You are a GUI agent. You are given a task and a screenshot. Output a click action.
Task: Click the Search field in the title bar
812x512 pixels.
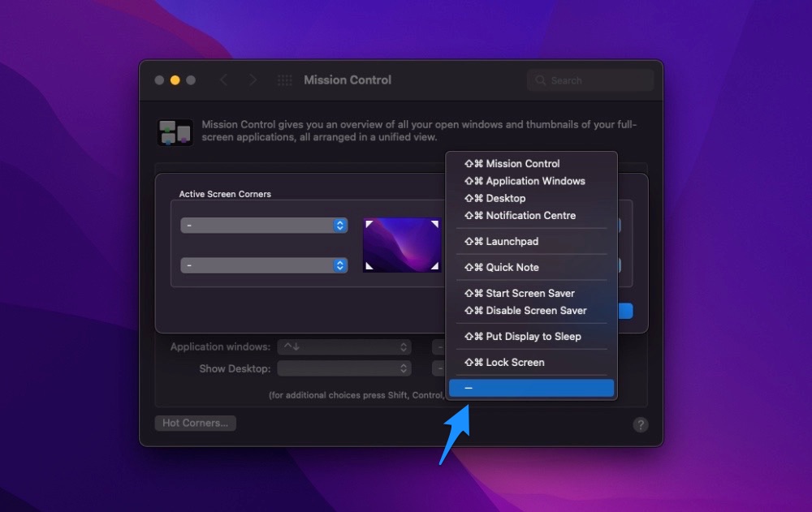(590, 80)
